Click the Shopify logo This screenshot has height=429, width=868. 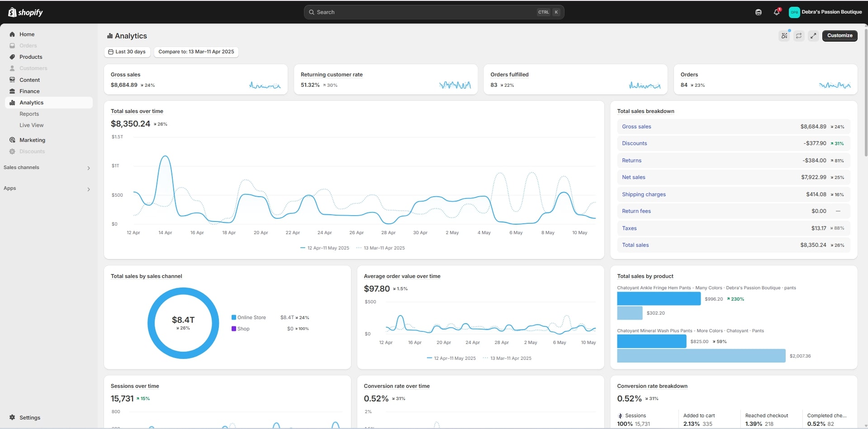coord(25,12)
